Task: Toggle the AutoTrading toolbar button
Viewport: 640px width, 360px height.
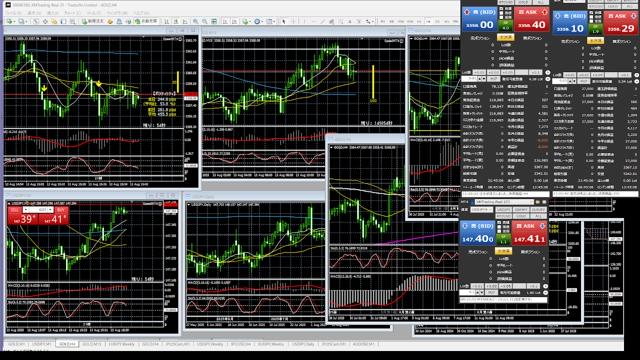Action: [x=146, y=21]
